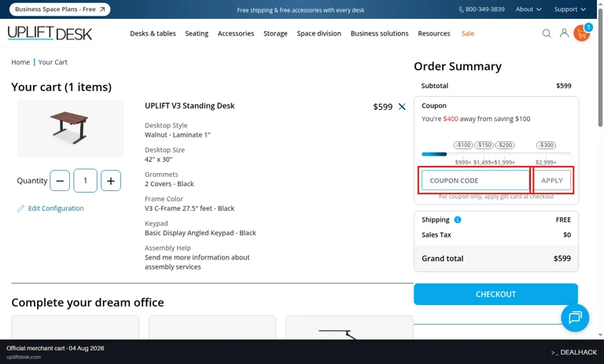Click the quantity number field
The image size is (604, 364).
85,181
